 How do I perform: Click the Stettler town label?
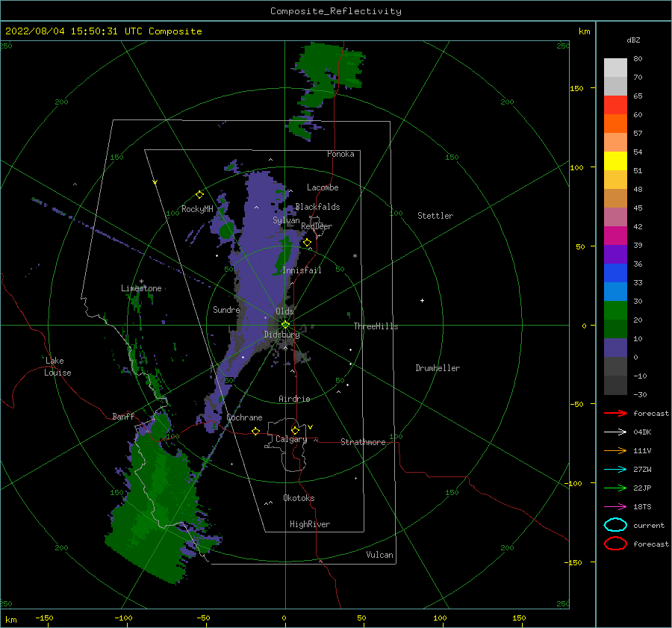coord(435,216)
